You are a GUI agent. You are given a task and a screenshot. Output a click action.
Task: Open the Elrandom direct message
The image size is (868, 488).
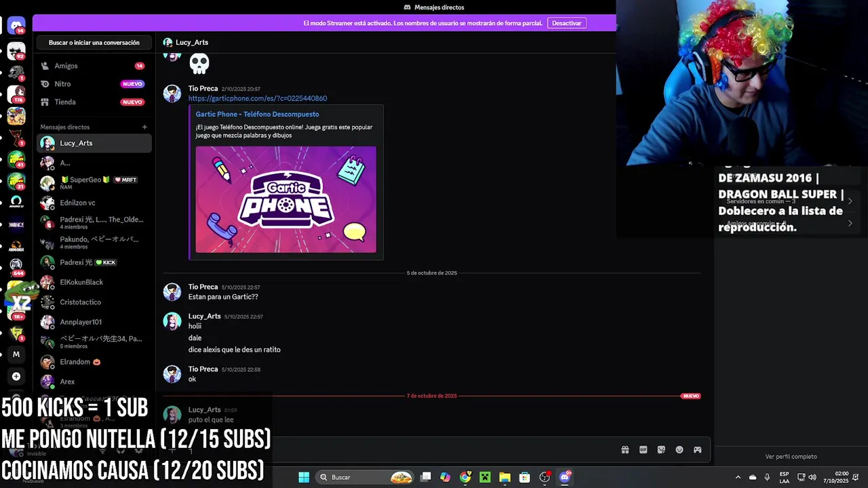tap(94, 362)
